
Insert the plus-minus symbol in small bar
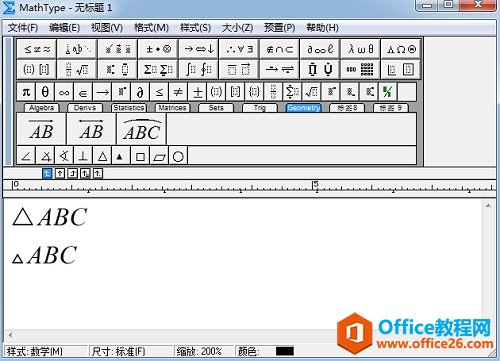pos(197,92)
